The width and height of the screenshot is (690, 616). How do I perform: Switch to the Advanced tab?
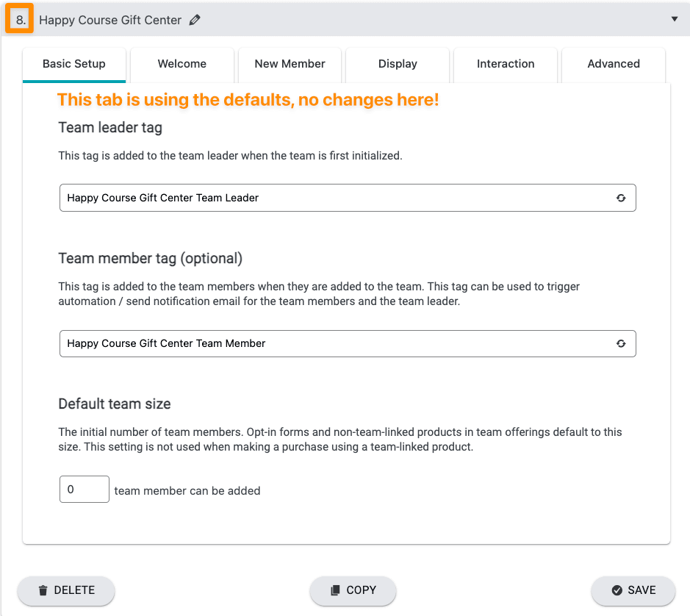(x=614, y=64)
